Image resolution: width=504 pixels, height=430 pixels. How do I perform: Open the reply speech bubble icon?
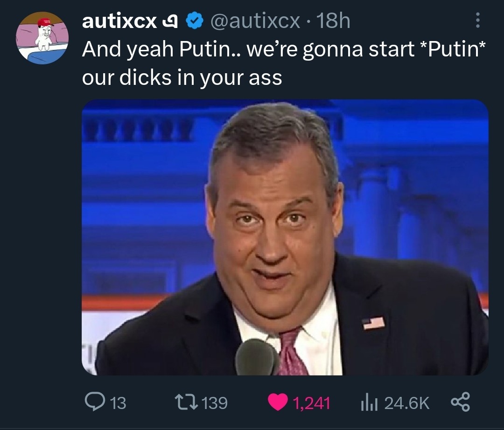[95, 402]
